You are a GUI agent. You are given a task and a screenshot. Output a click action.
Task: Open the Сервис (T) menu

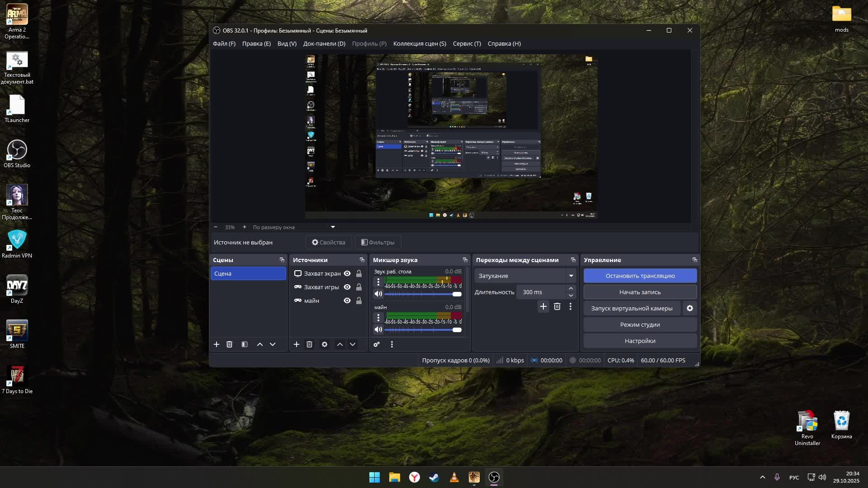(467, 43)
